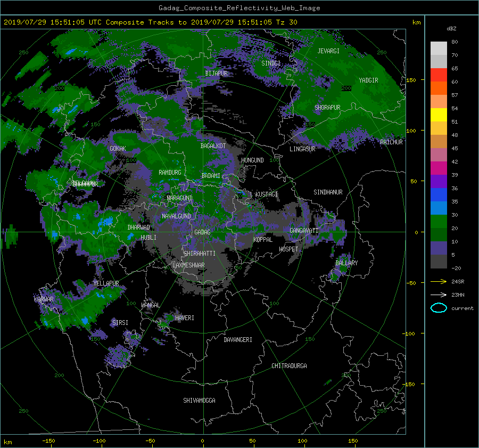
Task: Click the km unit label in top-right header
Action: point(416,22)
